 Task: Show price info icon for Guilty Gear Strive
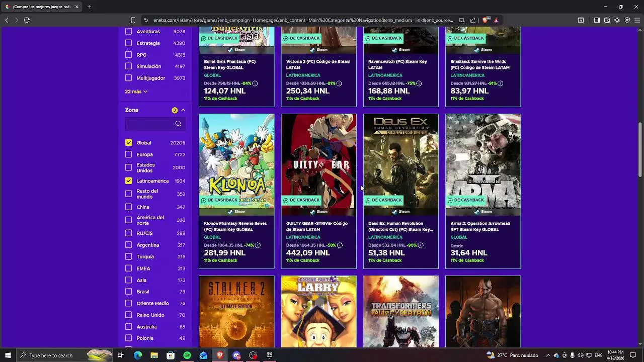(x=340, y=245)
